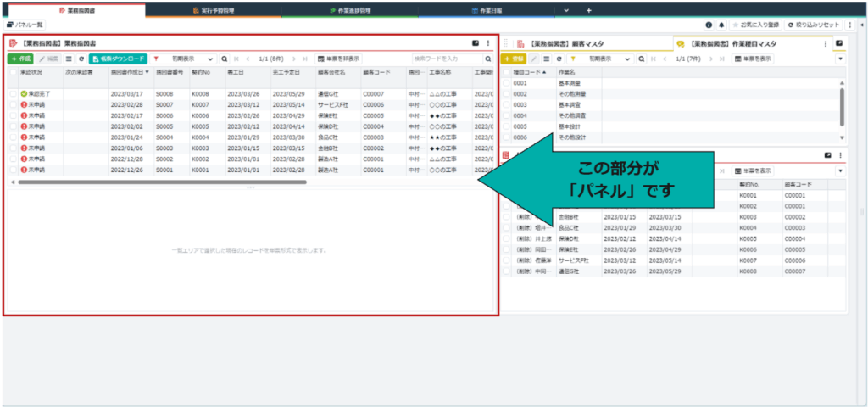This screenshot has width=868, height=408.
Task: Click the 帳票ダウンロード button
Action: coord(118,59)
